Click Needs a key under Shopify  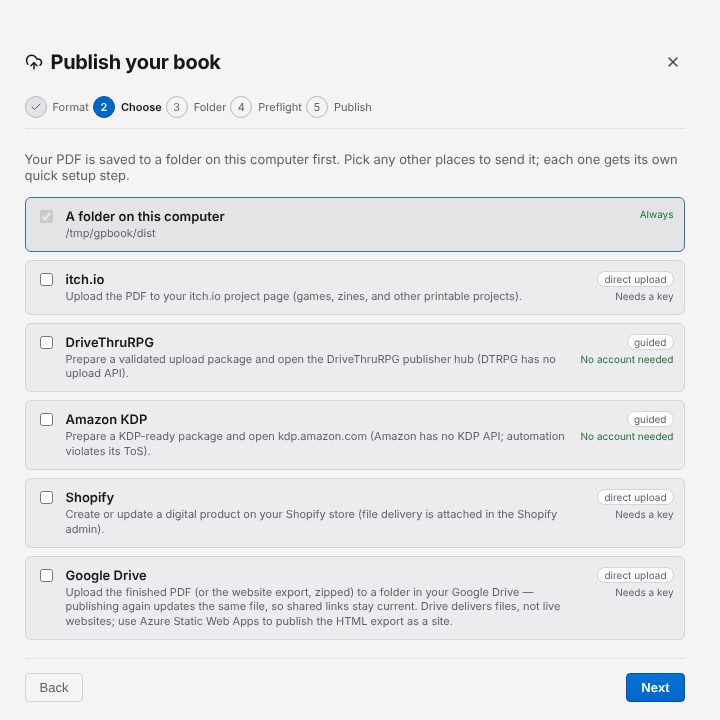(644, 515)
